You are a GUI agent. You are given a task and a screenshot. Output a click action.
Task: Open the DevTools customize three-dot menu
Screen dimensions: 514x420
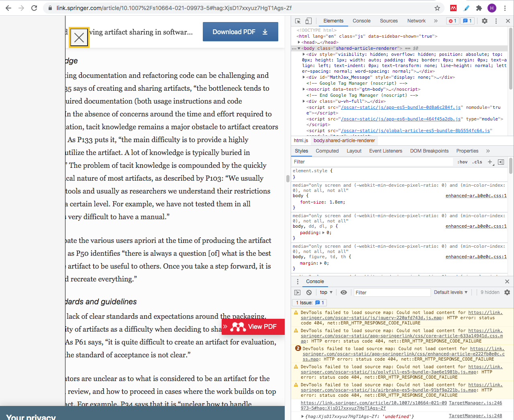(x=496, y=21)
